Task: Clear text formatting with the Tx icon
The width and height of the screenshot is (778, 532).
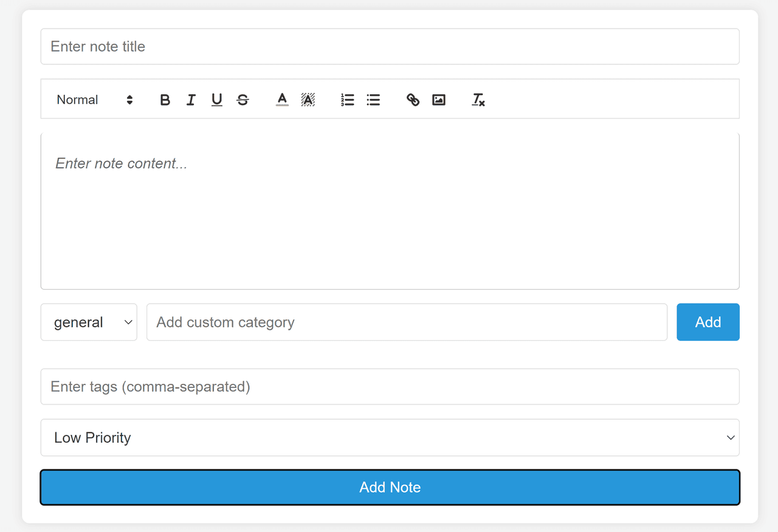Action: [478, 100]
